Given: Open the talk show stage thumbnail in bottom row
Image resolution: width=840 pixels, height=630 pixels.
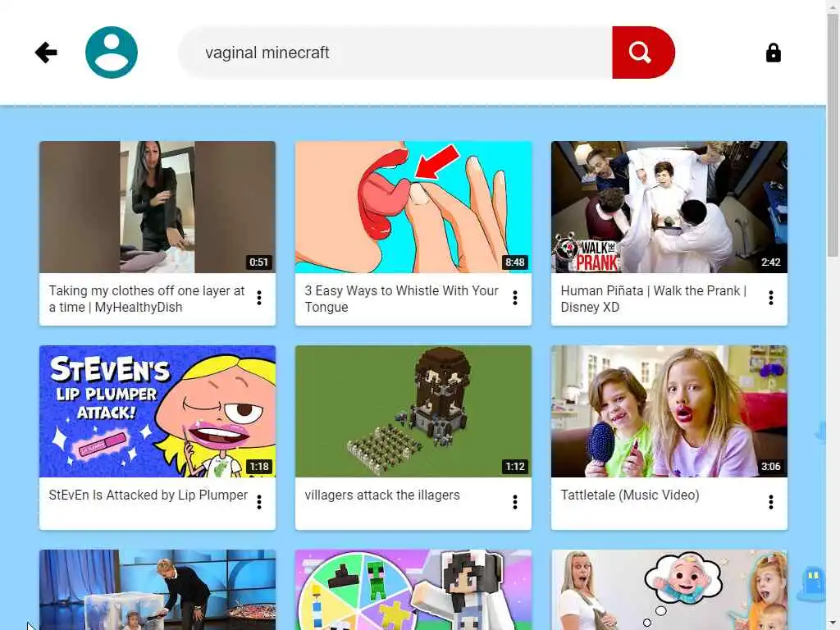Looking at the screenshot, I should (157, 590).
